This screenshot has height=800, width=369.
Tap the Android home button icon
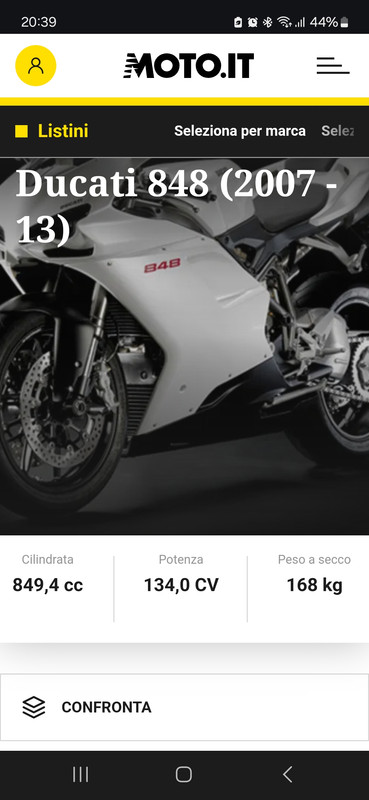184,774
